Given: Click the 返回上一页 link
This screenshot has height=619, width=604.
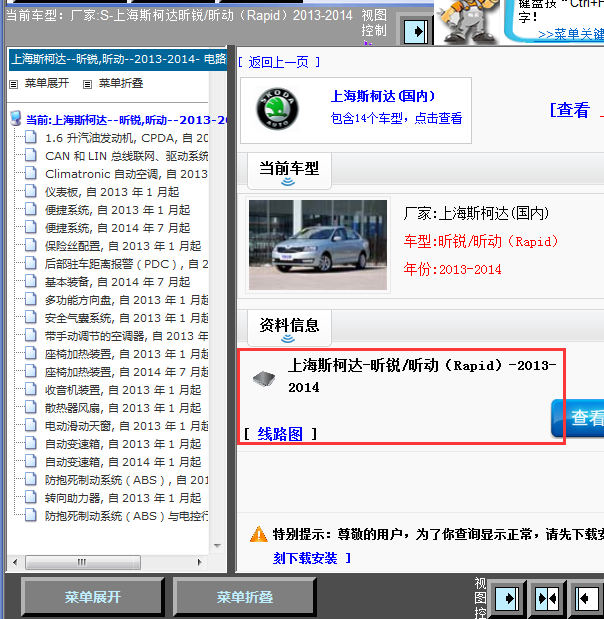Looking at the screenshot, I should coord(279,62).
